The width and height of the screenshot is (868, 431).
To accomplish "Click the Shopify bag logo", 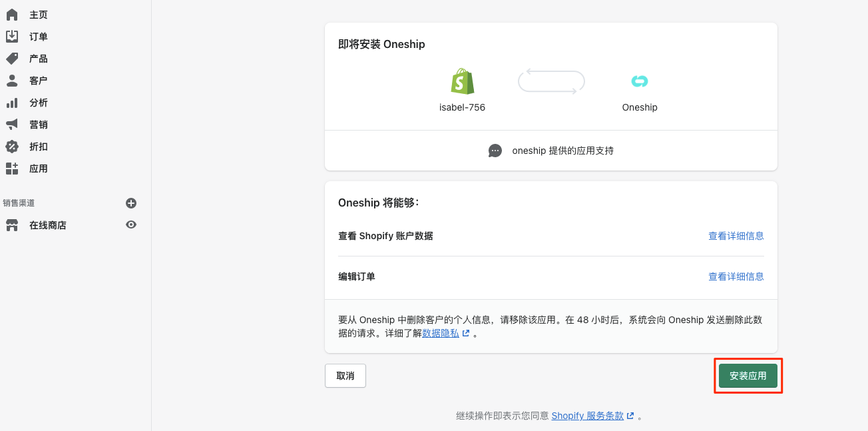I will pyautogui.click(x=463, y=81).
